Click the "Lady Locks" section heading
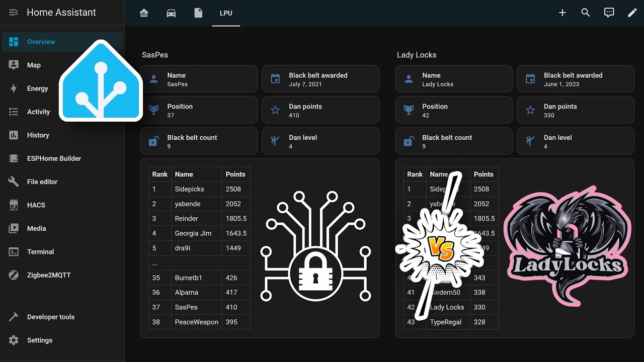 (417, 55)
